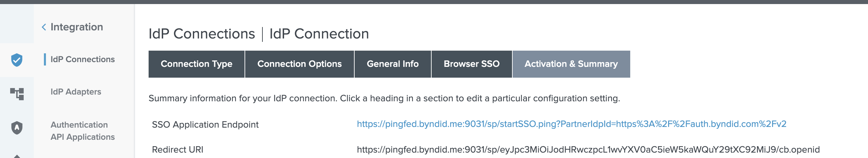Open the General Info tab
Viewport: 868px width, 158px height.
(x=392, y=64)
